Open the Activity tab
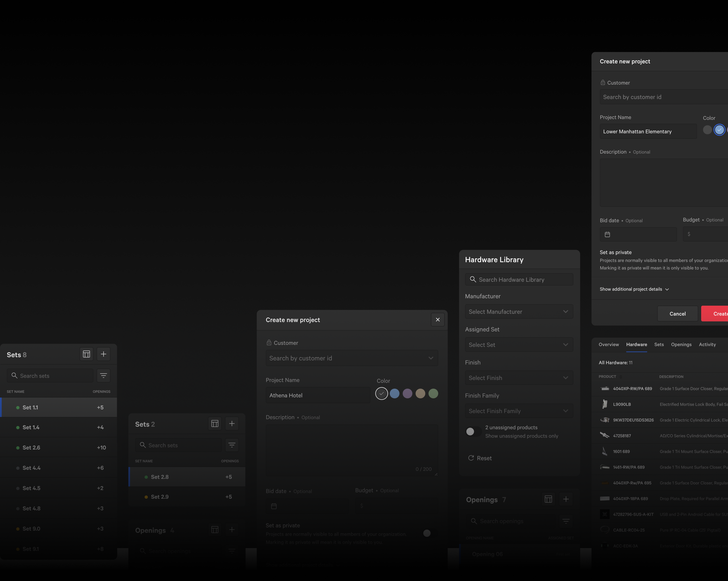 pos(707,345)
